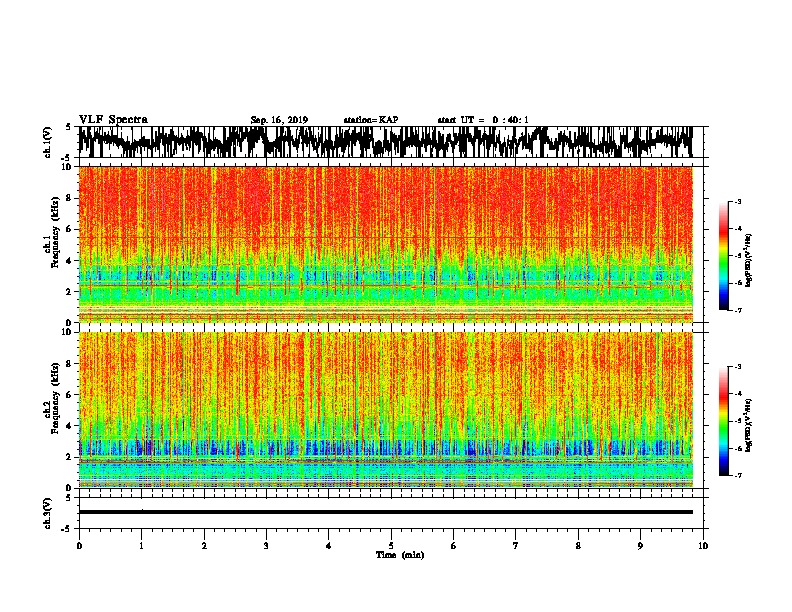Screen dimensions: 792x612
Task: Click time-axis tick label "0"
Action: 79,546
